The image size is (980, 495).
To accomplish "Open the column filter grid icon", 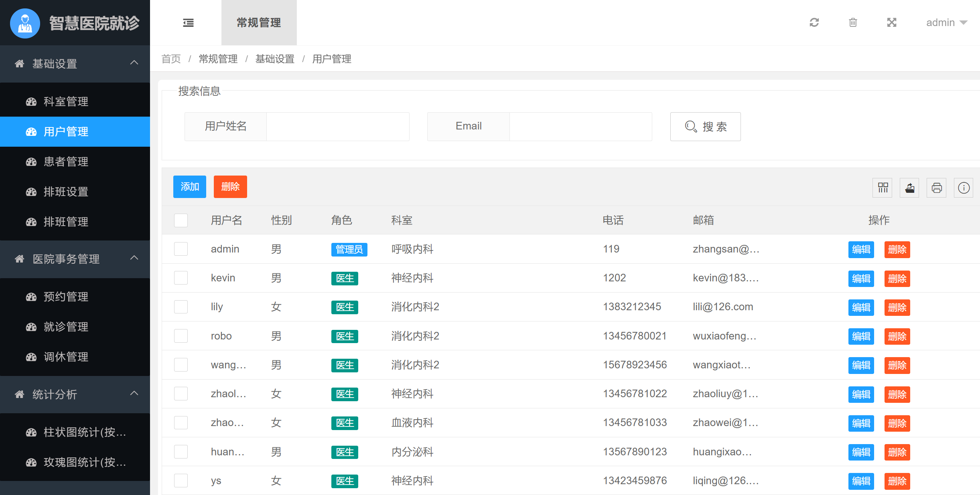I will [x=883, y=188].
